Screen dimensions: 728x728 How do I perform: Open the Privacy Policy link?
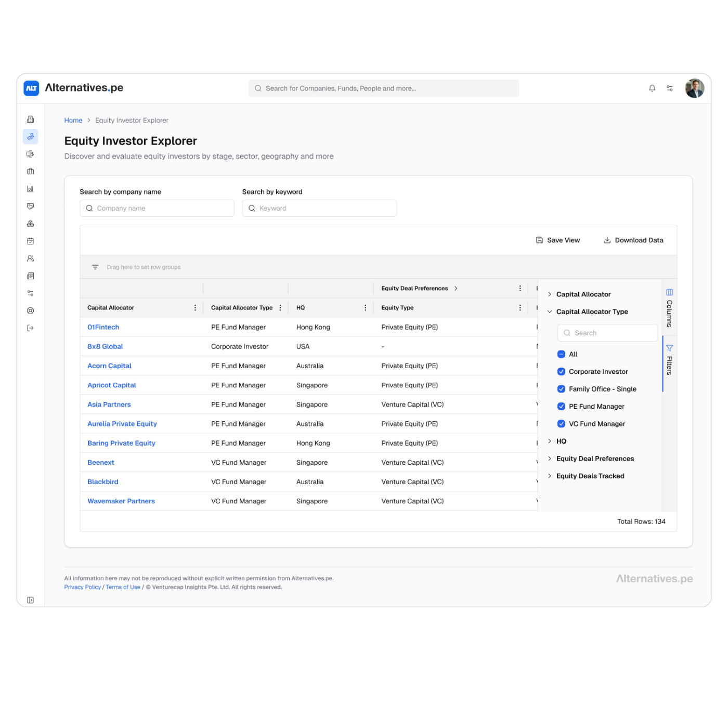(83, 588)
